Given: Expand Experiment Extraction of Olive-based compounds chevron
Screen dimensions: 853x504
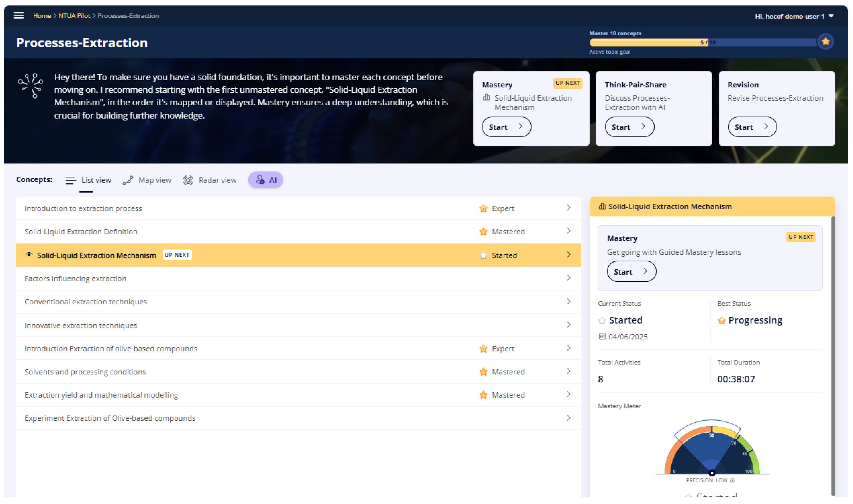Looking at the screenshot, I should 569,418.
